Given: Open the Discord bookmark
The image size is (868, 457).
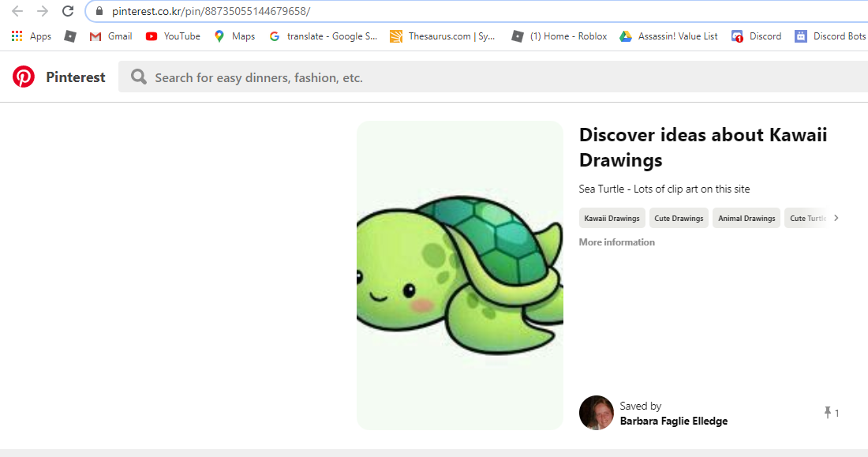Looking at the screenshot, I should coord(756,36).
